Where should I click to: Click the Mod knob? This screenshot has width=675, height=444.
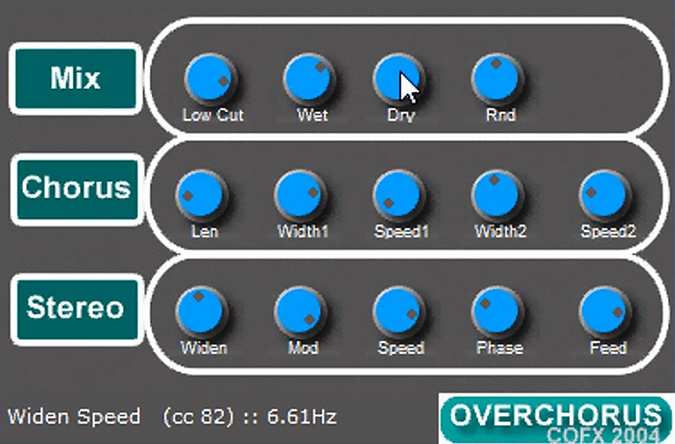(300, 312)
